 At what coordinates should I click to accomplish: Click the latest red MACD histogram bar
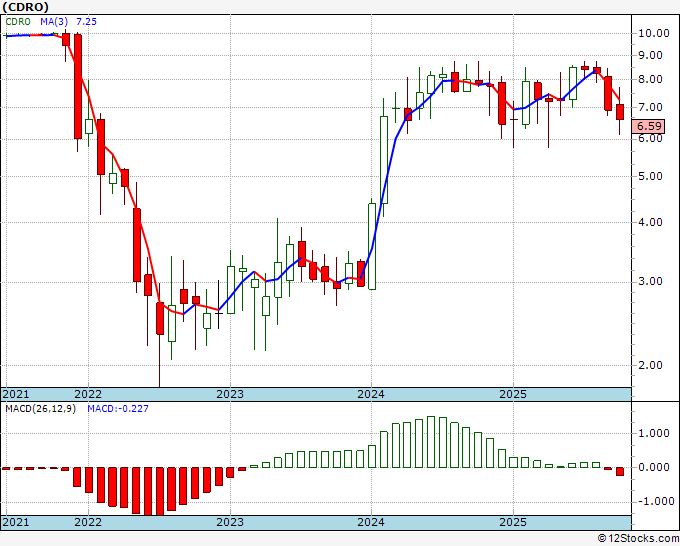(x=620, y=471)
